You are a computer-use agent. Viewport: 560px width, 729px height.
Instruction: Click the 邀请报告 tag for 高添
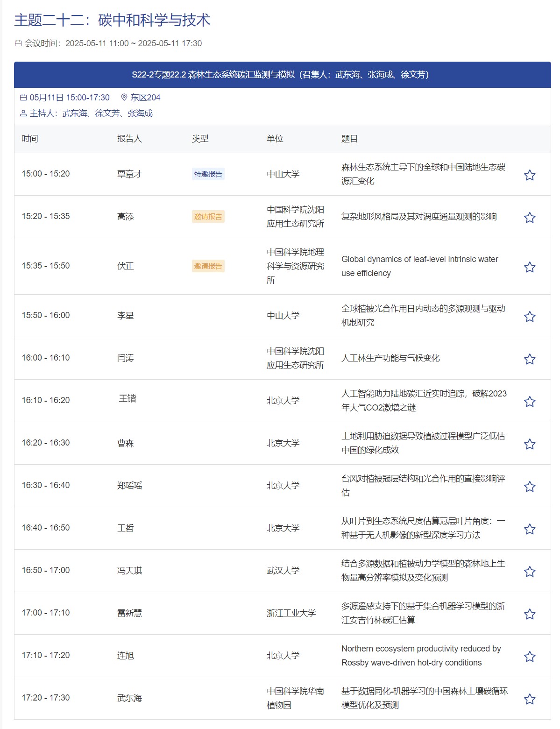click(x=208, y=217)
